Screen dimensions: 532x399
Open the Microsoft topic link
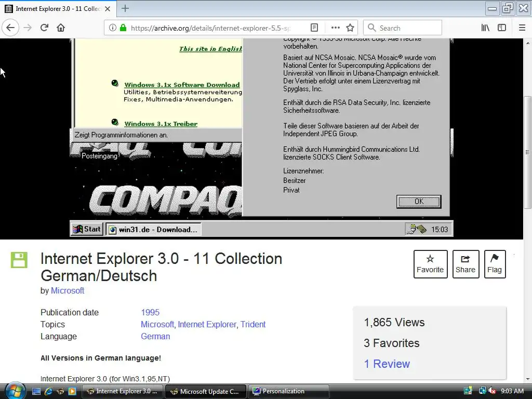point(157,324)
